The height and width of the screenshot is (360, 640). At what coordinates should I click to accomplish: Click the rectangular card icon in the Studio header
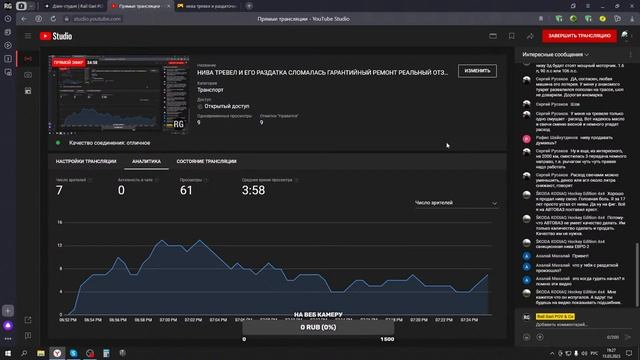pyautogui.click(x=493, y=36)
